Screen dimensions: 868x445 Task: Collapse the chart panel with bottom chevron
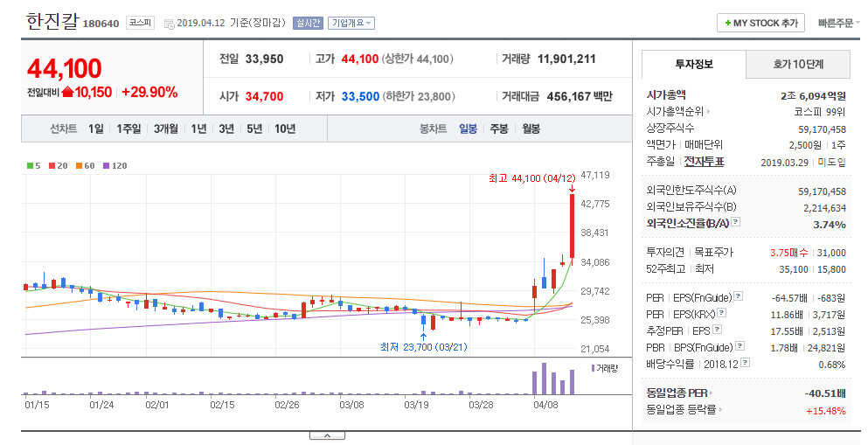[x=327, y=435]
